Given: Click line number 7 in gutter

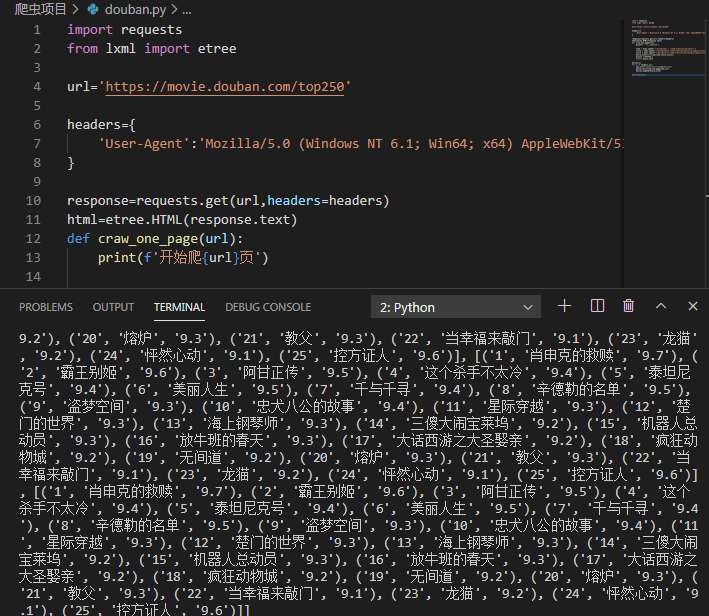Looking at the screenshot, I should click(37, 143).
